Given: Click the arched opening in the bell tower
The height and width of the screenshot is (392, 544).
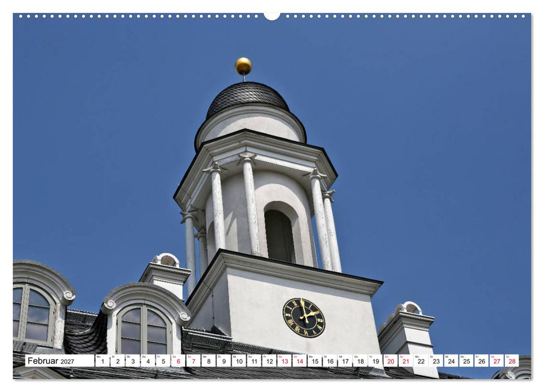Looking at the screenshot, I should [280, 236].
